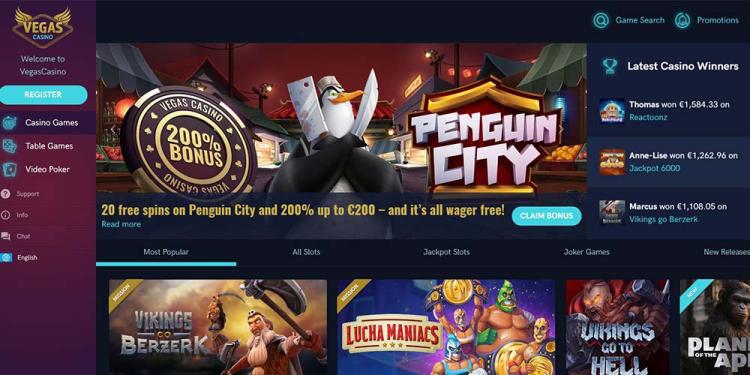Open Video Poker cards icon

click(9, 169)
